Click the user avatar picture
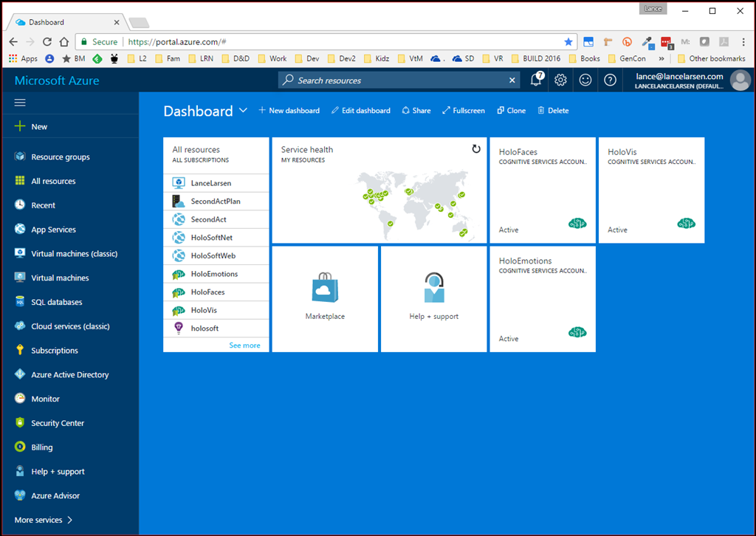The width and height of the screenshot is (756, 536). point(740,80)
